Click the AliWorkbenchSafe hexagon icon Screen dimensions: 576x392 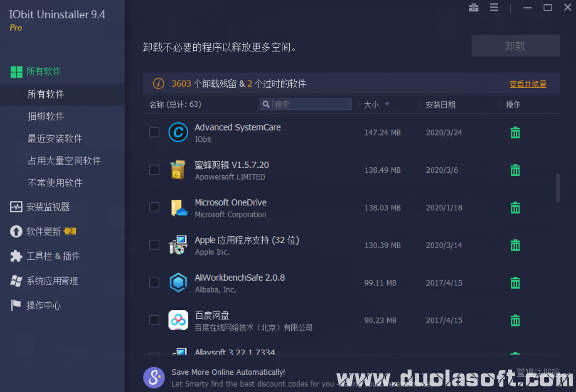[178, 282]
